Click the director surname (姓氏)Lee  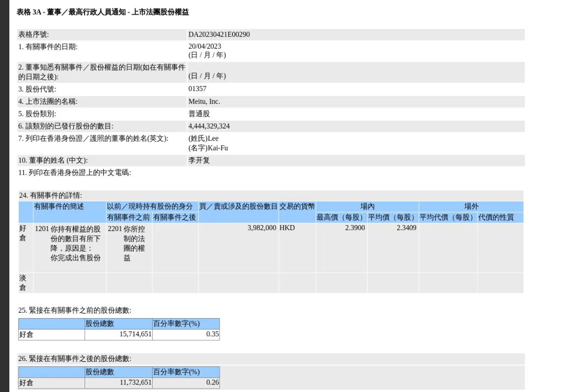(x=203, y=139)
